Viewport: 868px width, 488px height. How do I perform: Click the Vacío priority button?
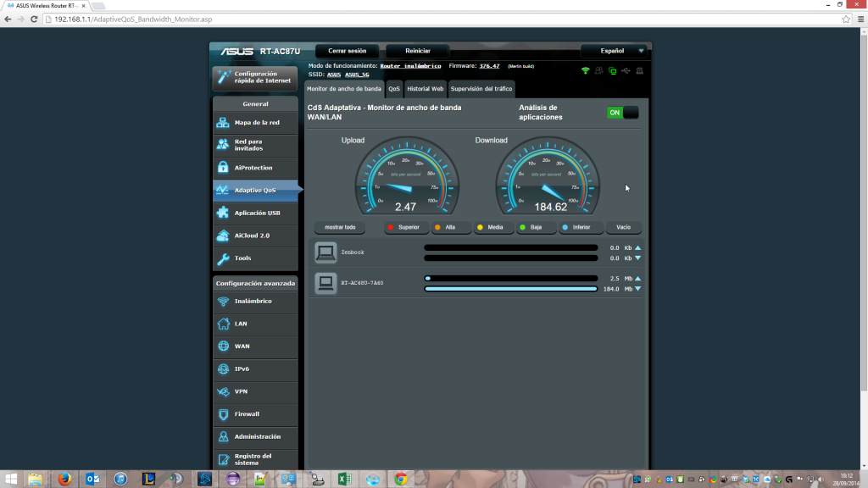(623, 227)
